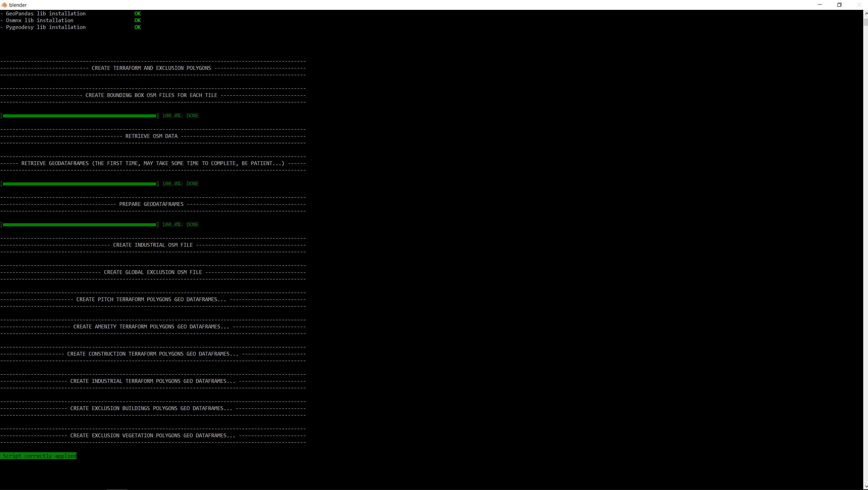This screenshot has height=490, width=868.
Task: Click the scrollbar up arrow
Action: (866, 13)
